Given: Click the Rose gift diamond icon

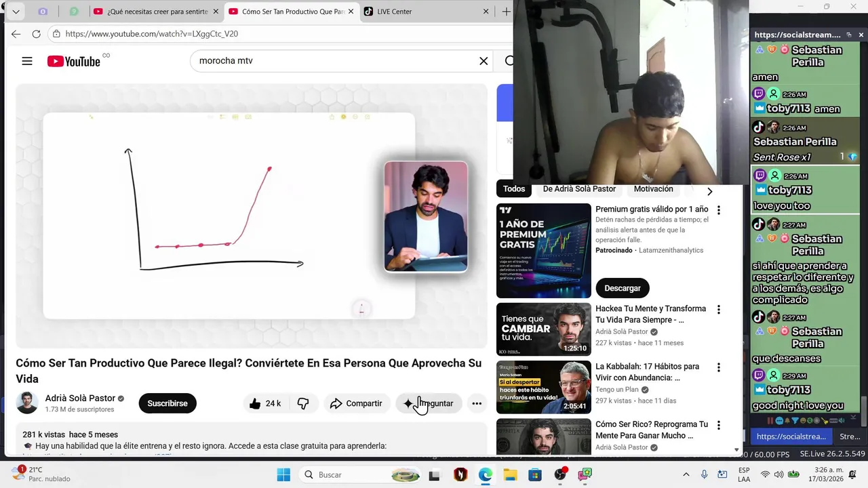Looking at the screenshot, I should click(852, 157).
